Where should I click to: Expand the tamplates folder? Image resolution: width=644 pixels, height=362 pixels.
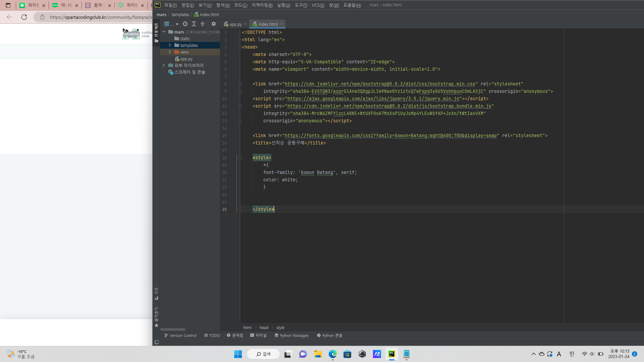(170, 45)
